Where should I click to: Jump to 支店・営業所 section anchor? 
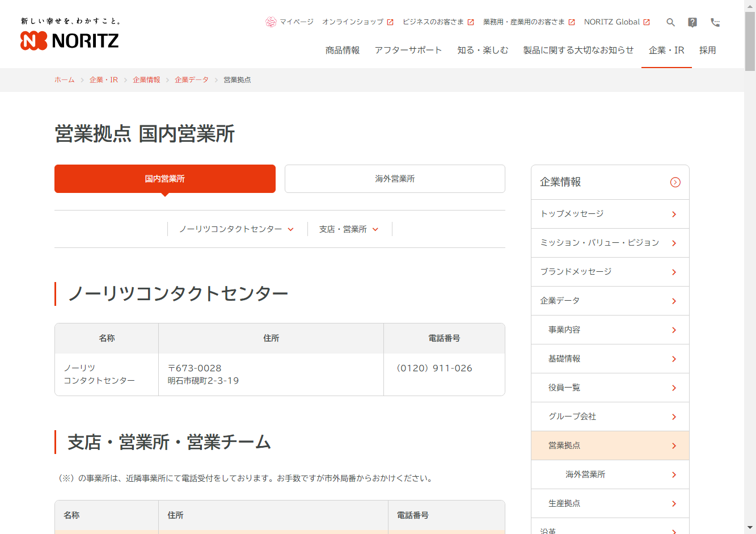tap(348, 229)
